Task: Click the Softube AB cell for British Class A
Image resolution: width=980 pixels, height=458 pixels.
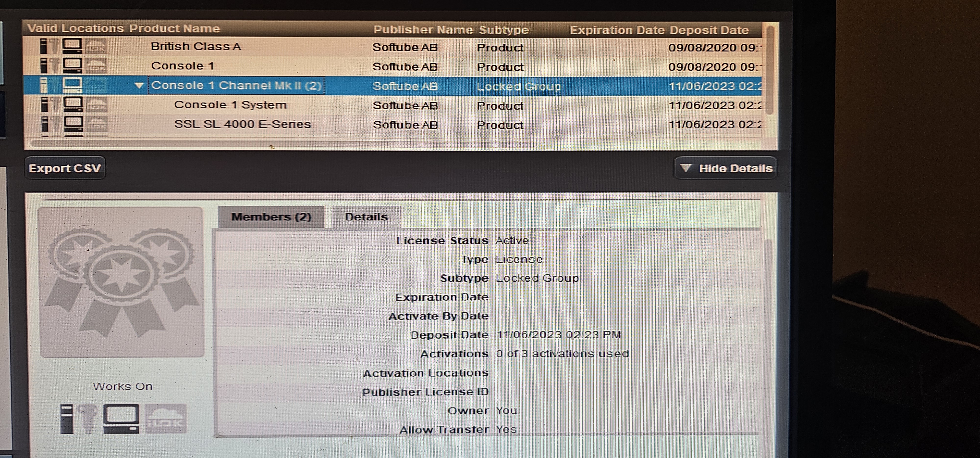Action: click(405, 47)
